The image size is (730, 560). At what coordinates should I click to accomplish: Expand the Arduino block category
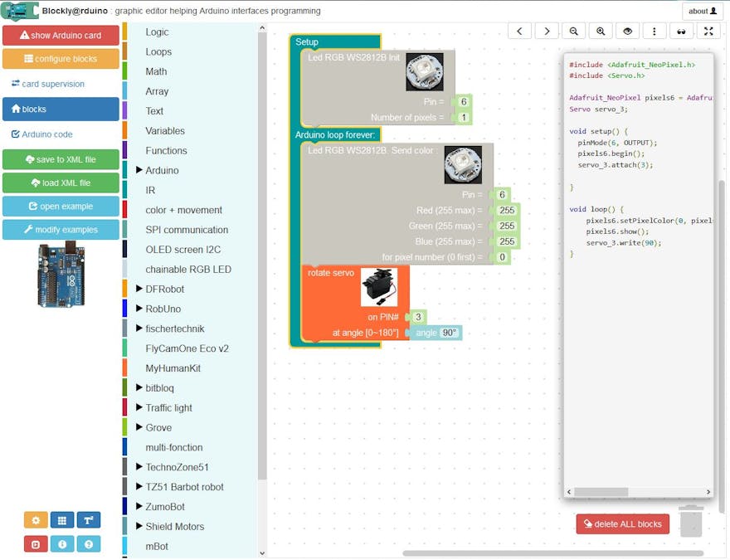pos(161,170)
